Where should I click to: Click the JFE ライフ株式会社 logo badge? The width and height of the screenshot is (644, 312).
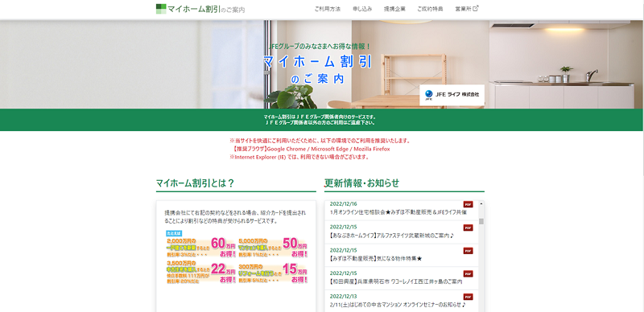coord(452,95)
